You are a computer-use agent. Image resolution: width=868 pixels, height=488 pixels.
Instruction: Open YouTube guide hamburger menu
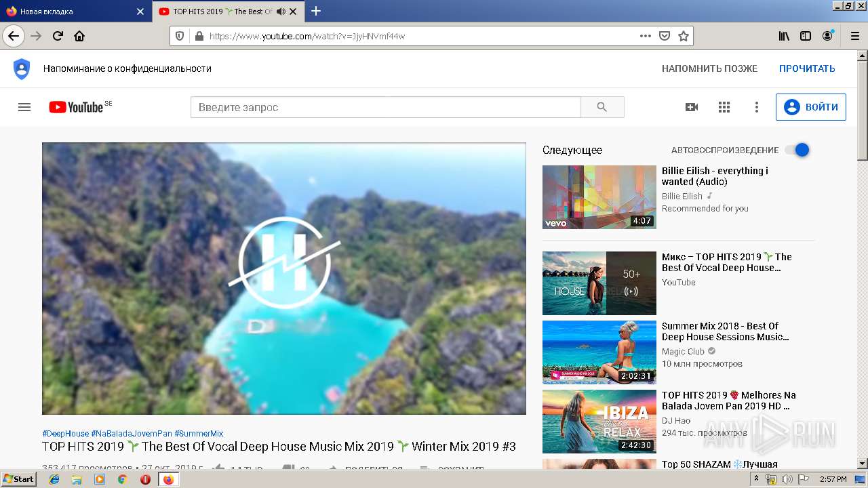[24, 107]
